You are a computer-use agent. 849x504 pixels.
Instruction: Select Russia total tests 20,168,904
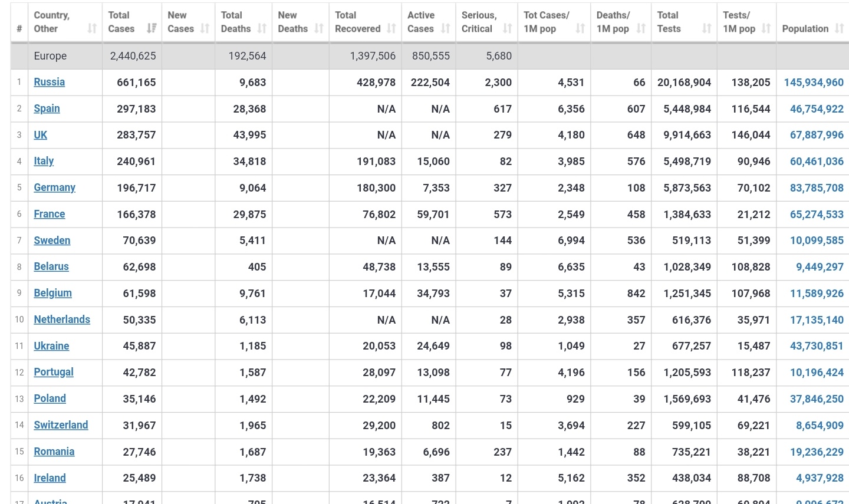[x=684, y=83]
